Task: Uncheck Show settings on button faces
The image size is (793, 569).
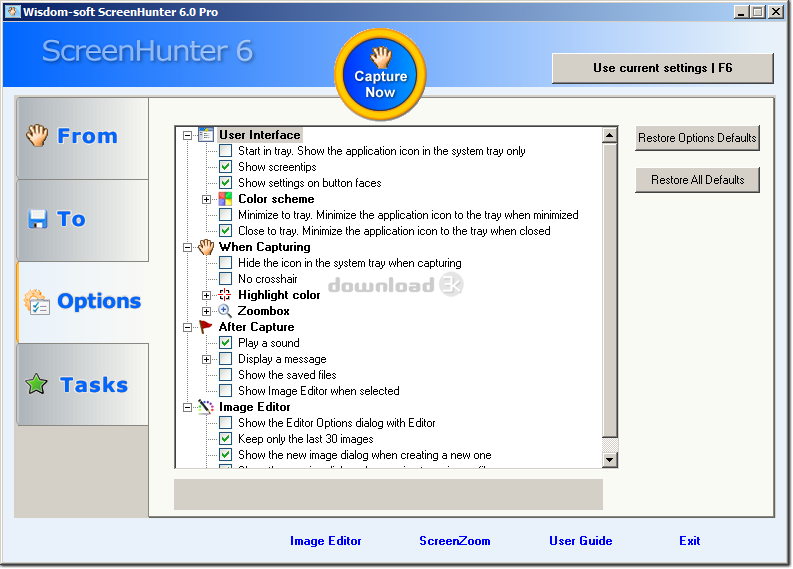Action: [x=226, y=183]
